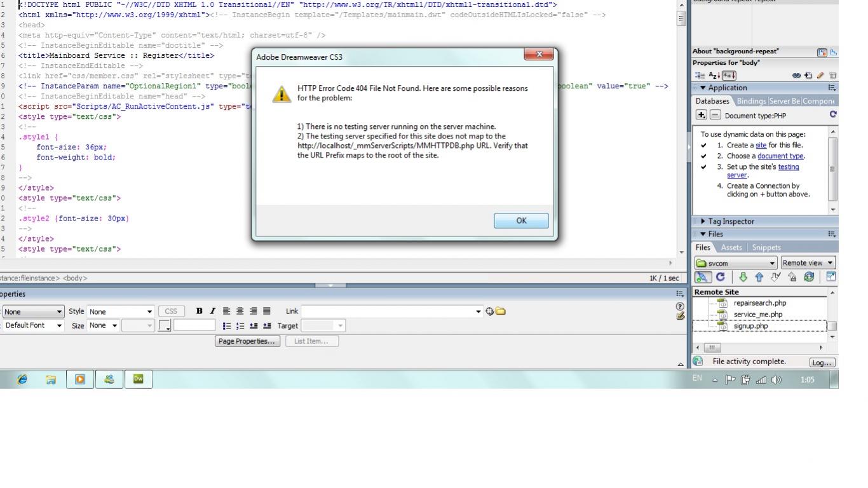Switch to the Server Behaviors tab
Viewport: 868px width, 488px height.
coord(785,101)
